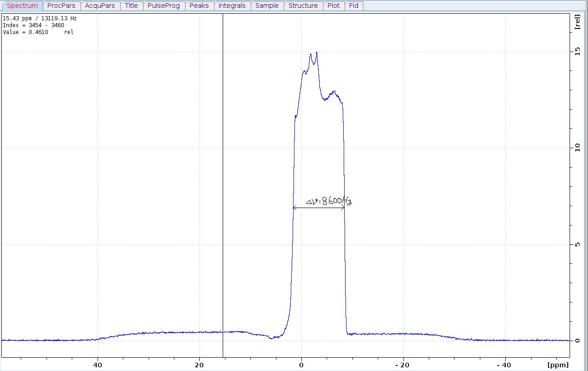
Task: View the Structure tab
Action: coord(303,6)
